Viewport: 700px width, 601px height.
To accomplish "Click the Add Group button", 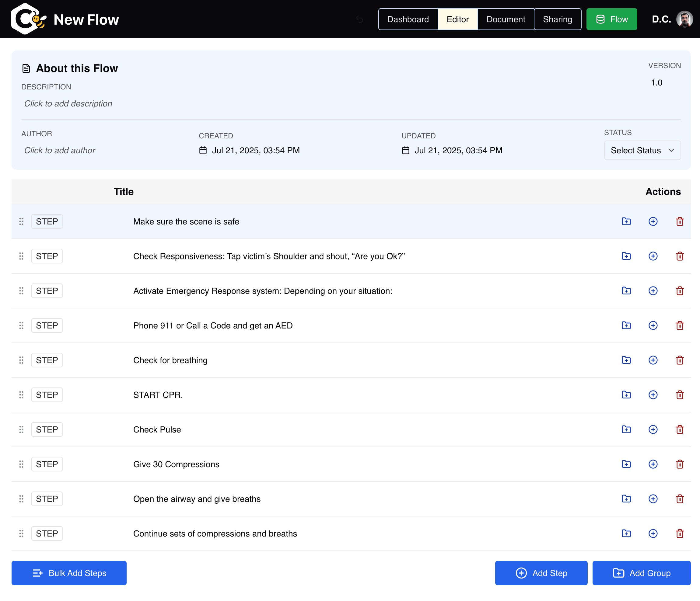I will point(641,573).
